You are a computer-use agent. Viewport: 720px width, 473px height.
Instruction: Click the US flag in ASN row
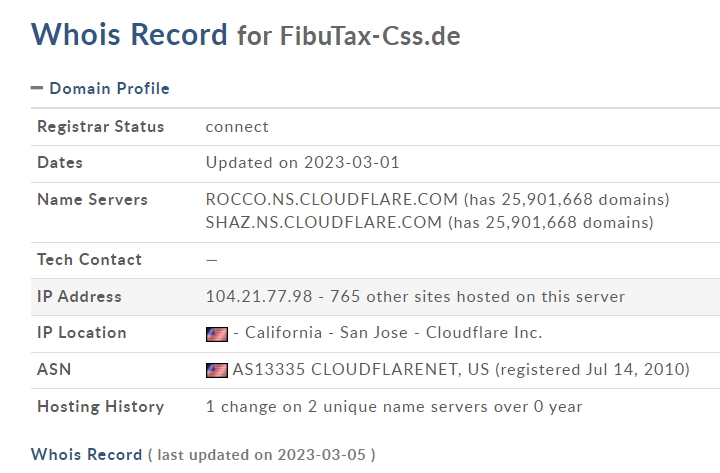(x=217, y=370)
